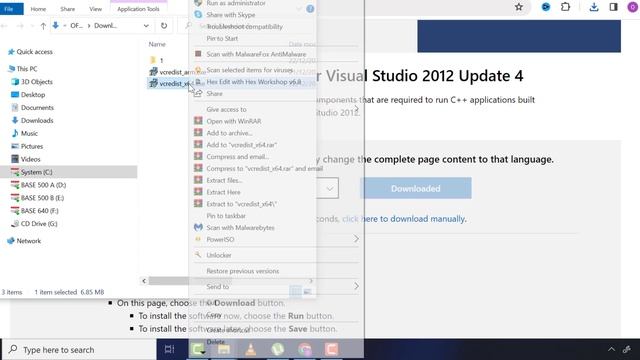The width and height of the screenshot is (640, 360).
Task: Click the Downloaded button on webpage
Action: tap(416, 188)
